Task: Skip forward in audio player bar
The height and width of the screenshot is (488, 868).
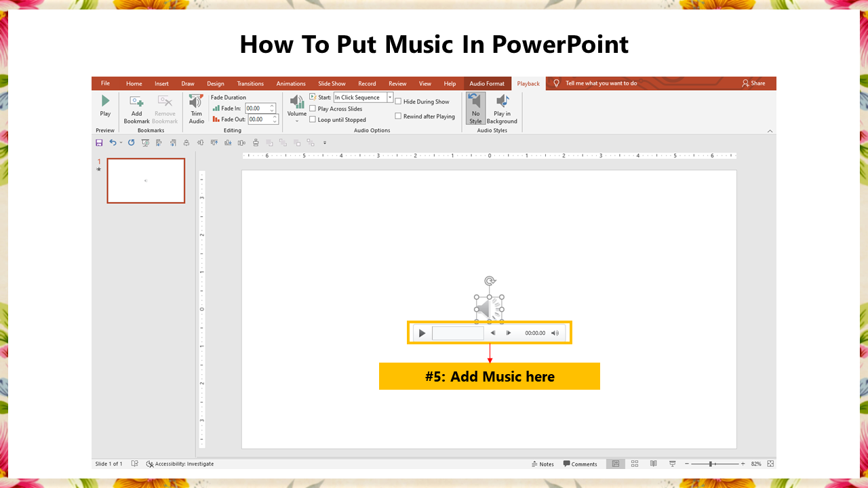Action: click(509, 333)
